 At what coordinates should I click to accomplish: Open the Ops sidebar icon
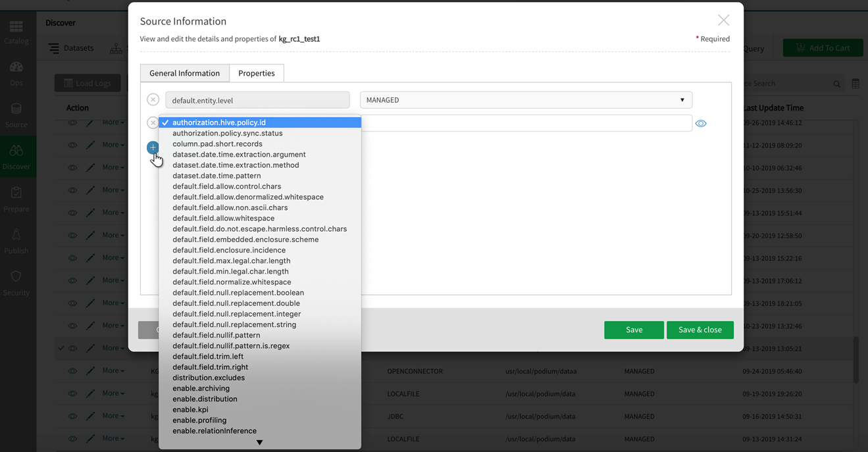click(16, 73)
